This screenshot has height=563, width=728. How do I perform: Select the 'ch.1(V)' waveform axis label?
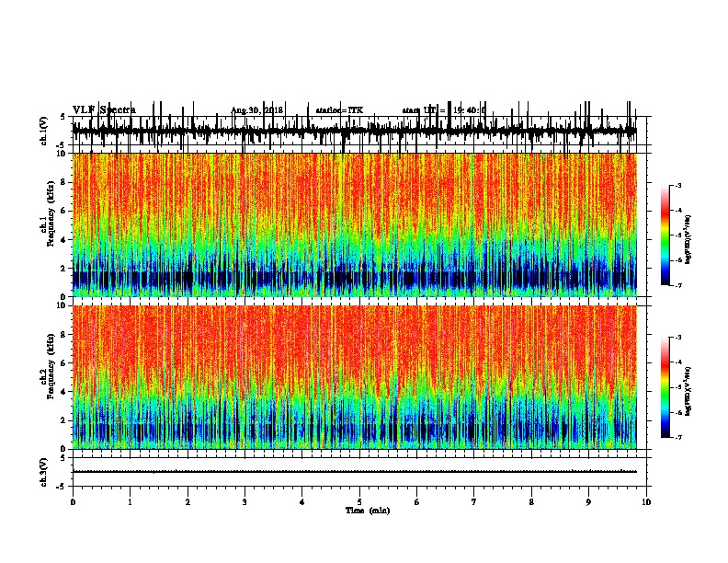click(44, 131)
